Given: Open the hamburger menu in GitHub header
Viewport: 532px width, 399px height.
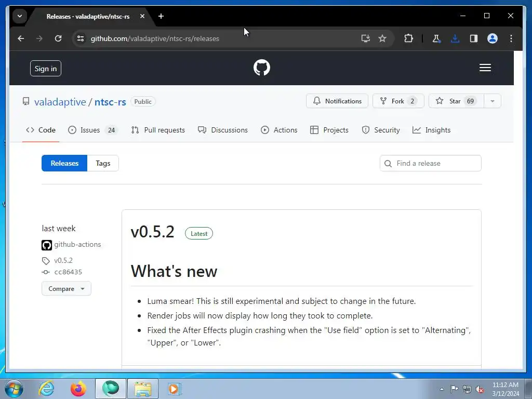Looking at the screenshot, I should [485, 68].
